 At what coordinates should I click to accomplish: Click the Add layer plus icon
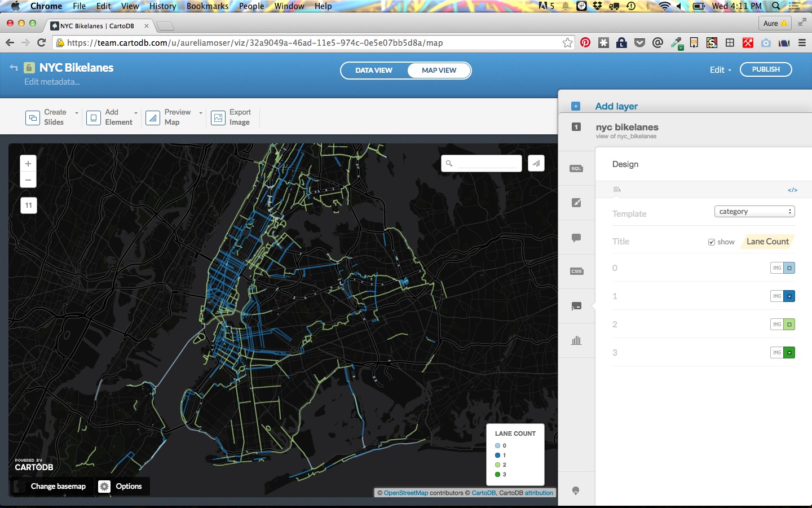pyautogui.click(x=576, y=106)
